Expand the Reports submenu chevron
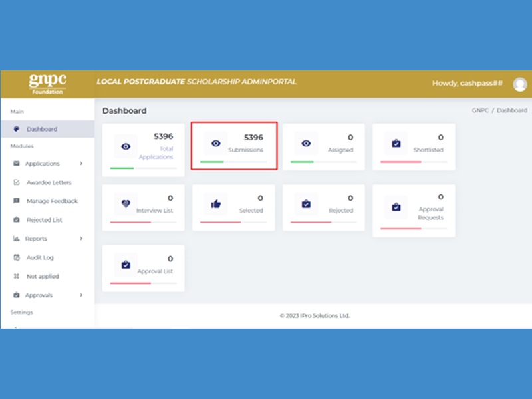Viewport: 532px width, 399px height. 81,239
